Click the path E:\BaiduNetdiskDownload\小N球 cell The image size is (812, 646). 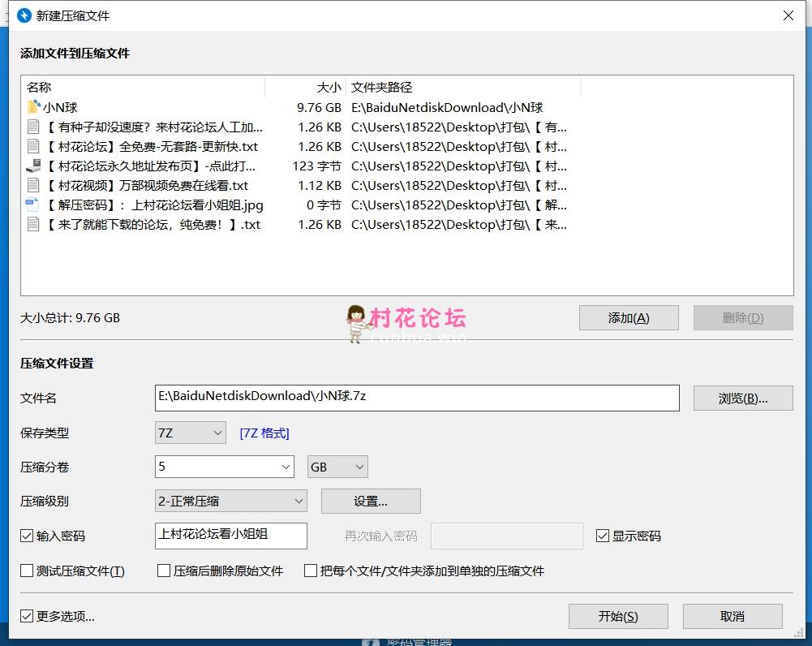(447, 107)
